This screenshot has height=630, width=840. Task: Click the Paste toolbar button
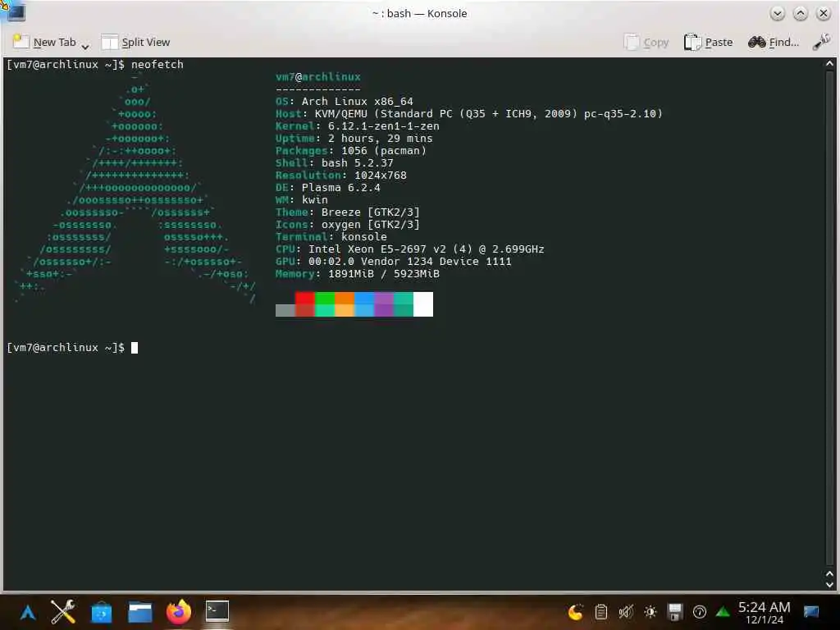click(708, 43)
